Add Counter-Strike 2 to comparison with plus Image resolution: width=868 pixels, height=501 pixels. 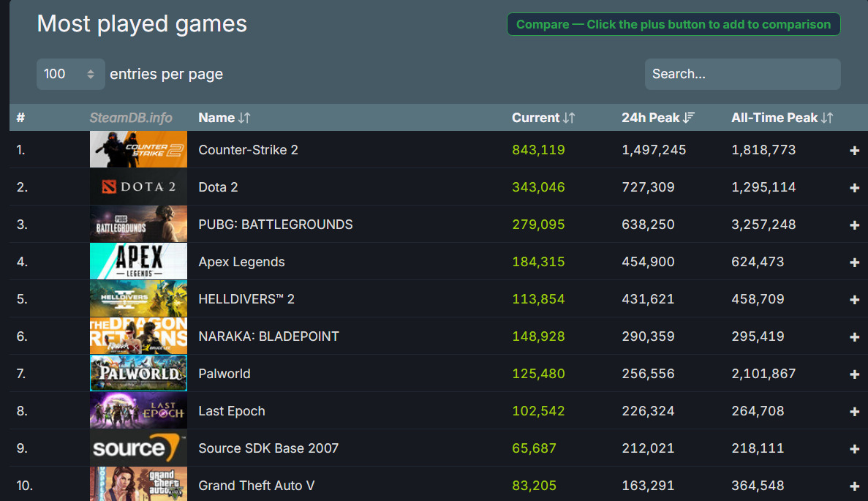(854, 150)
